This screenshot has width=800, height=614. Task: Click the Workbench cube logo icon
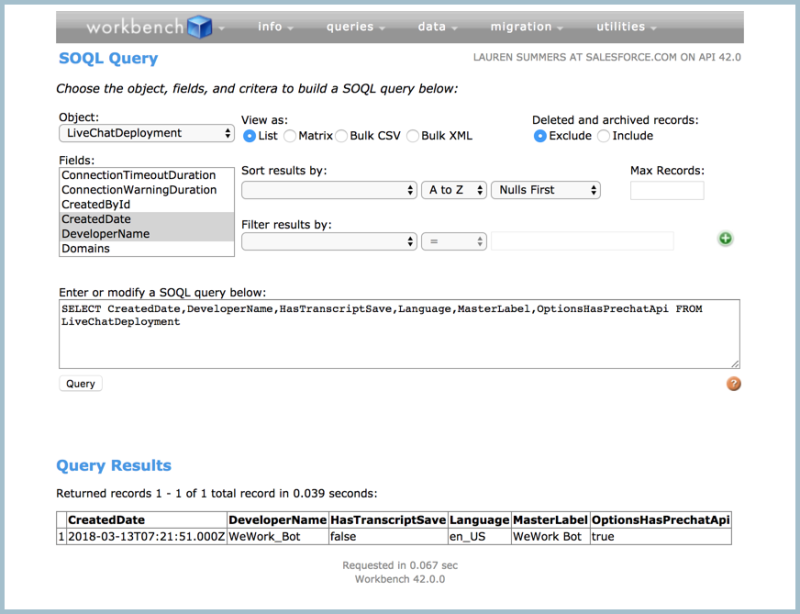(199, 27)
